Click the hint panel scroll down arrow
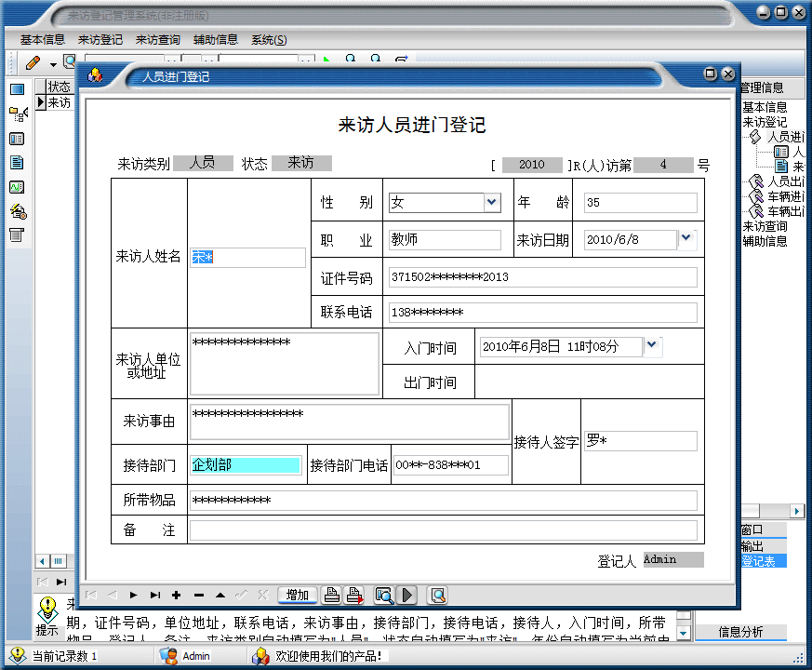This screenshot has height=670, width=812. [684, 633]
